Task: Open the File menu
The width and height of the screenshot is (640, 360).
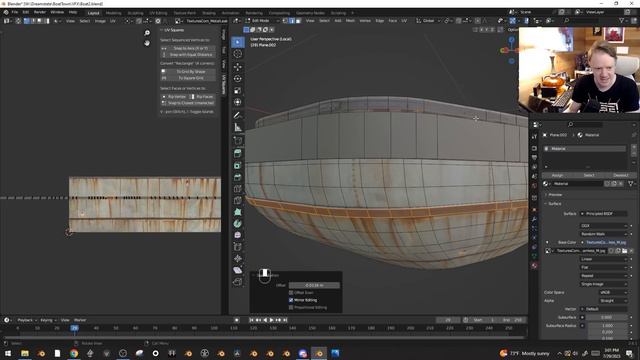Action: (15, 12)
